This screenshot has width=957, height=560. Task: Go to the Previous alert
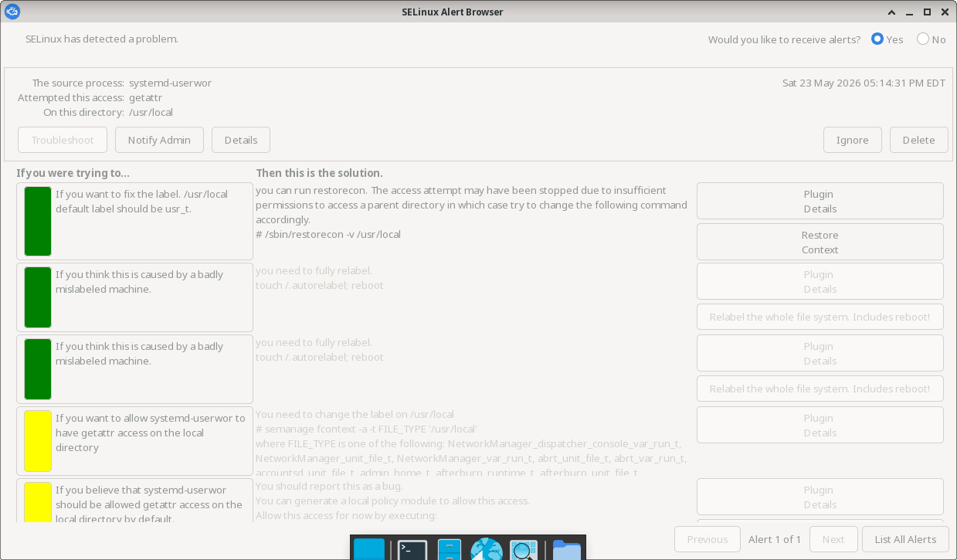click(708, 539)
